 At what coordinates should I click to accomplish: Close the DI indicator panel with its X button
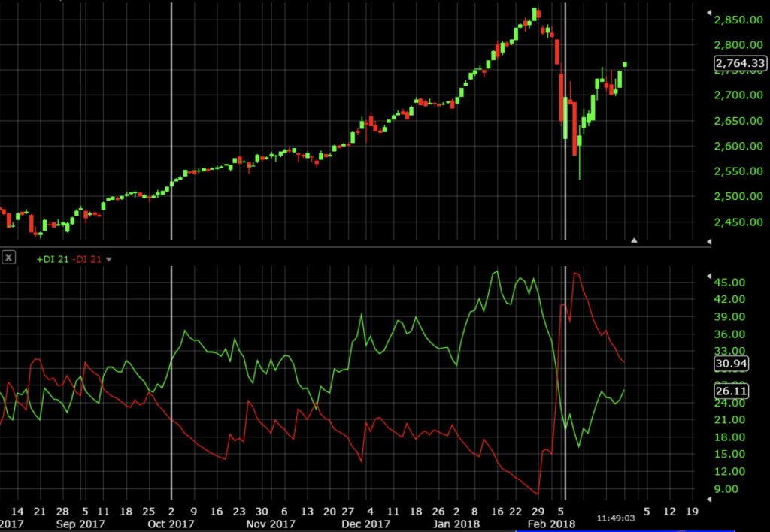pos(8,258)
